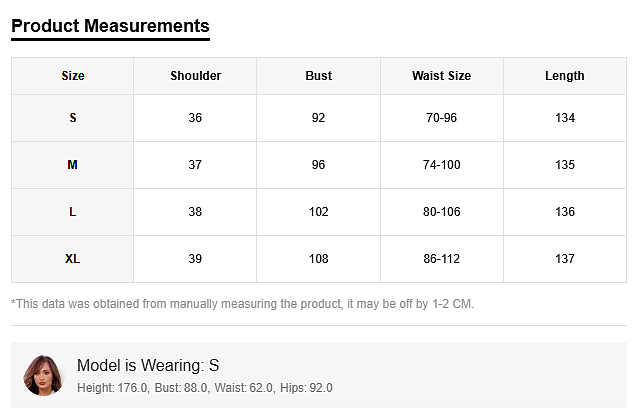Click the length value 137 cell
Image resolution: width=636 pixels, height=419 pixels.
click(x=564, y=259)
